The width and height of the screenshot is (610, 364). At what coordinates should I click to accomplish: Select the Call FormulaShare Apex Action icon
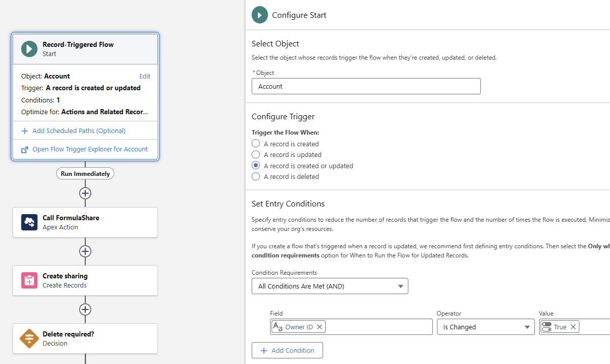(x=29, y=222)
